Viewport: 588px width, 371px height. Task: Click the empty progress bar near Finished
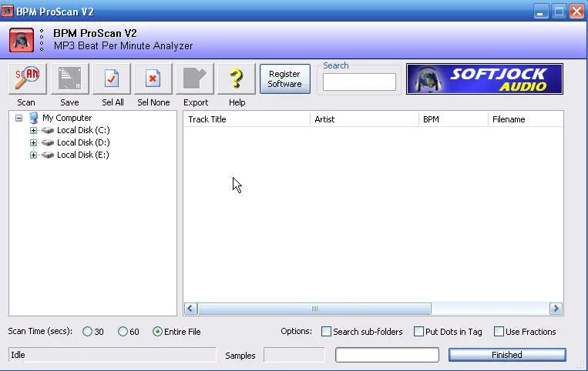tap(387, 355)
